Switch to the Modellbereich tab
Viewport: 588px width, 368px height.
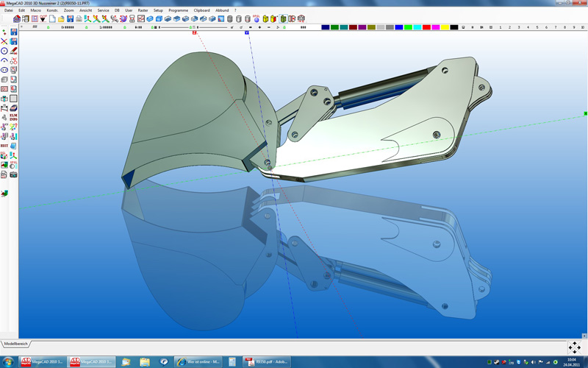click(x=15, y=344)
